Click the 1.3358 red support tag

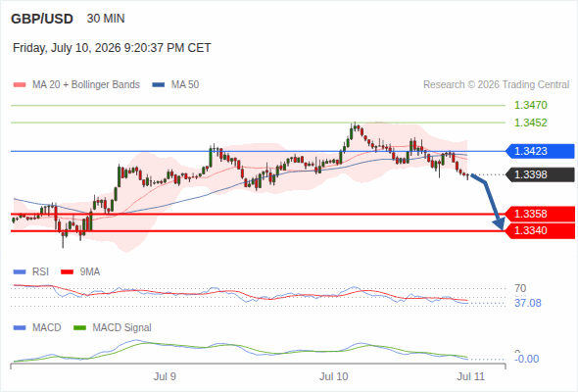(540, 214)
